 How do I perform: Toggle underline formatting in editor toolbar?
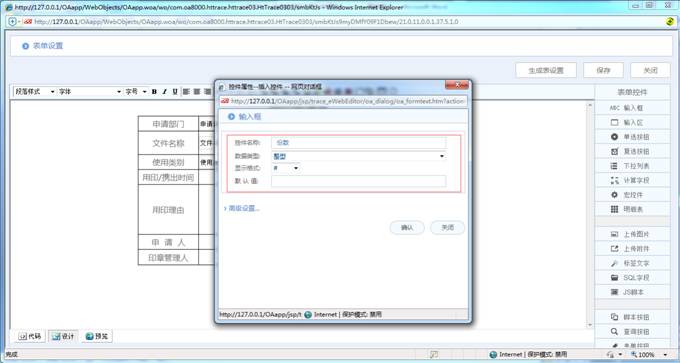pos(175,92)
